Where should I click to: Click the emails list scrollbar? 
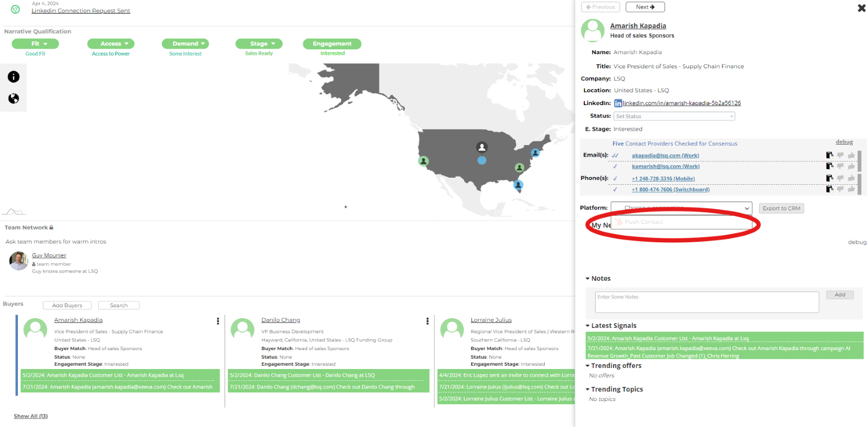click(859, 161)
